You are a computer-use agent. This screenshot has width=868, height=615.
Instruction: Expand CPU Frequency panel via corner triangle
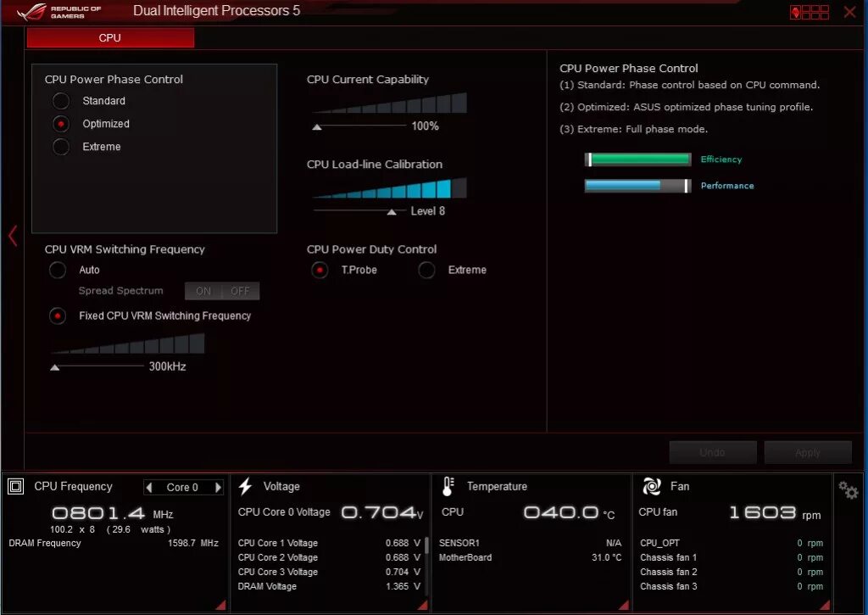221,605
